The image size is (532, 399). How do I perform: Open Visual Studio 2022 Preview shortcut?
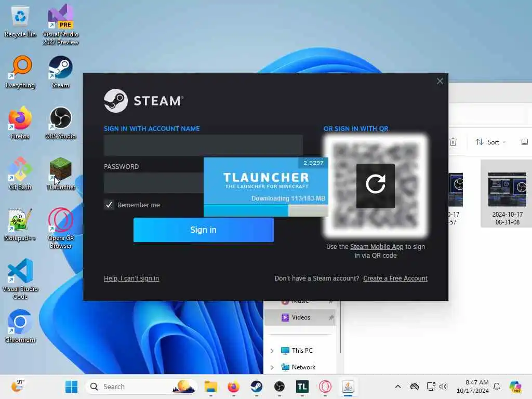click(x=61, y=24)
